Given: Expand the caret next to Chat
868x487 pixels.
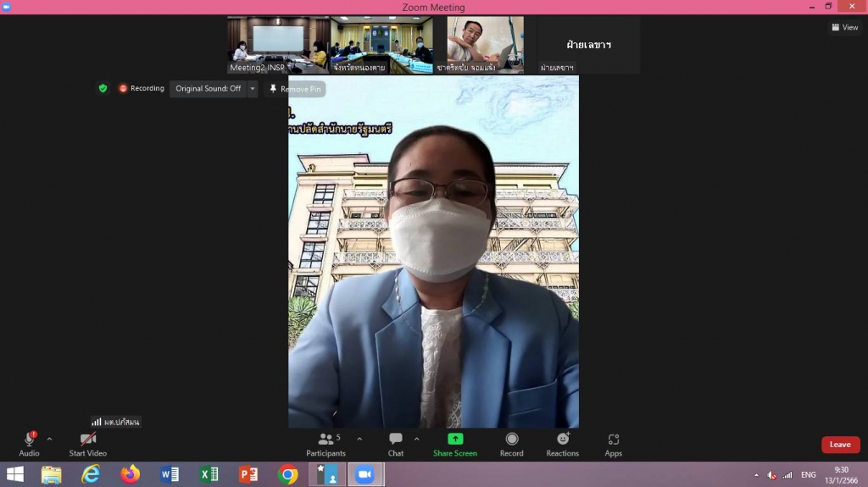Looking at the screenshot, I should 416,439.
